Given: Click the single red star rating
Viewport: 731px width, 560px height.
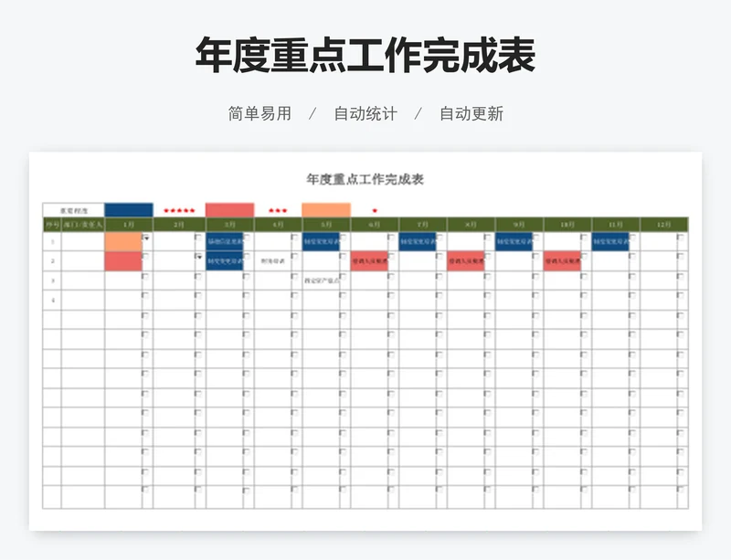Looking at the screenshot, I should pyautogui.click(x=375, y=211).
